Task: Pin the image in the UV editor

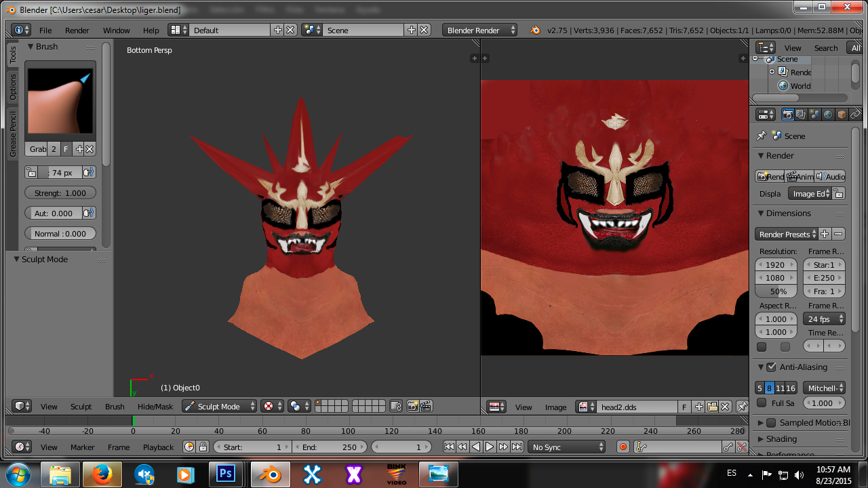Action: click(742, 407)
